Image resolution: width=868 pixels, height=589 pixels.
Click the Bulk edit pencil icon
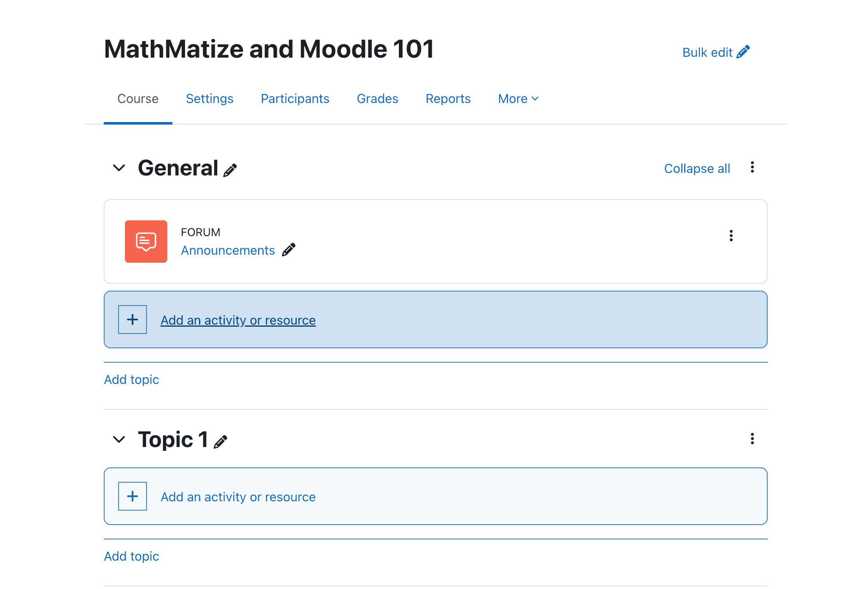(743, 52)
